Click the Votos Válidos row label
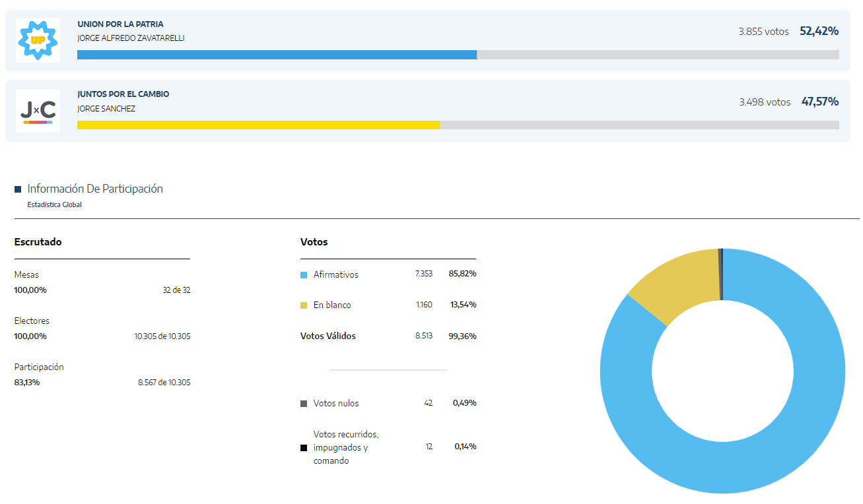Image resolution: width=863 pixels, height=504 pixels. pos(328,336)
